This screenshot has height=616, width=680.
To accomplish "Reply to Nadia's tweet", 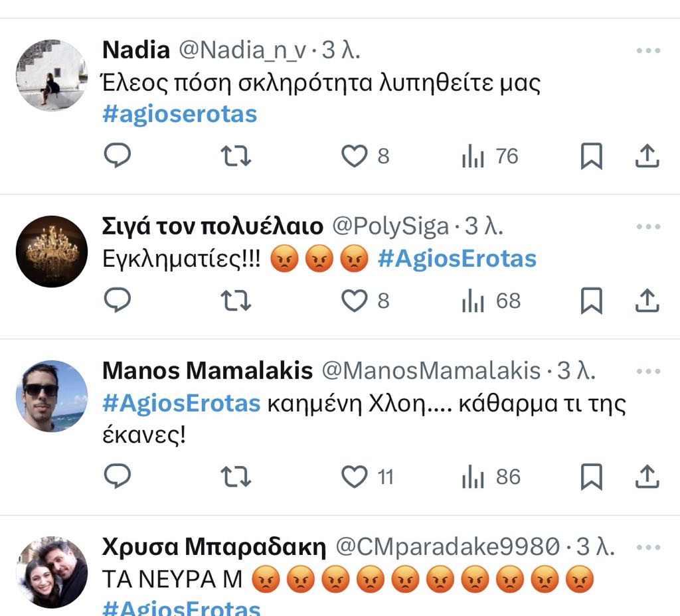I will pos(118,156).
